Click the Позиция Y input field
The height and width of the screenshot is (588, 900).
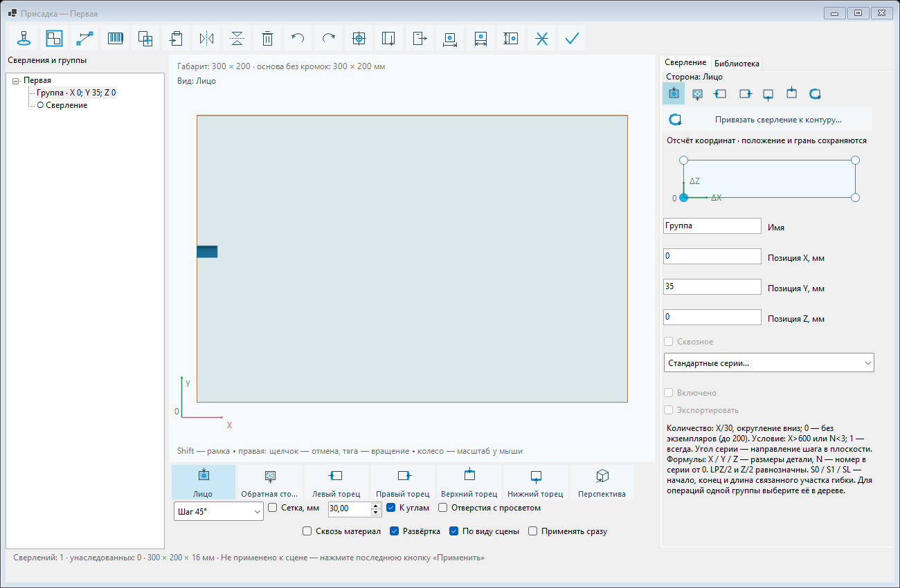(712, 286)
